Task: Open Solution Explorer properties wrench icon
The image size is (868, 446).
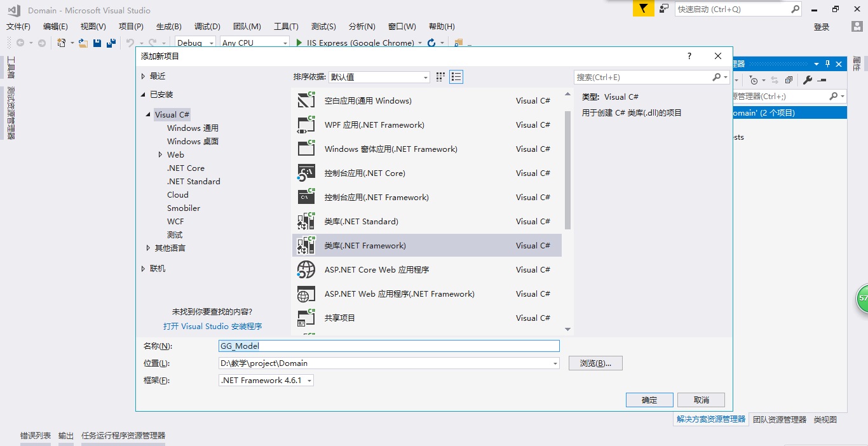Action: (808, 80)
